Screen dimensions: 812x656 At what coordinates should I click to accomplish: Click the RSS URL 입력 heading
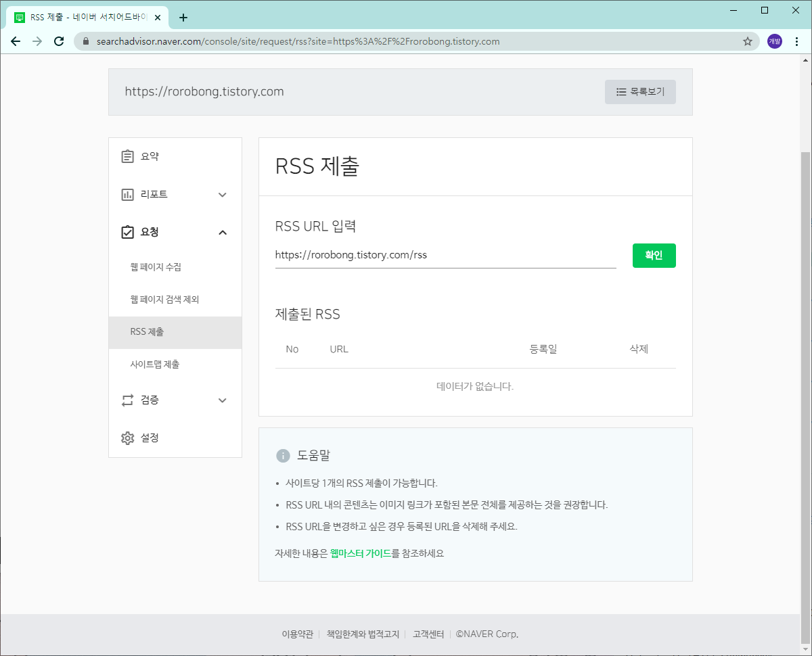(315, 227)
